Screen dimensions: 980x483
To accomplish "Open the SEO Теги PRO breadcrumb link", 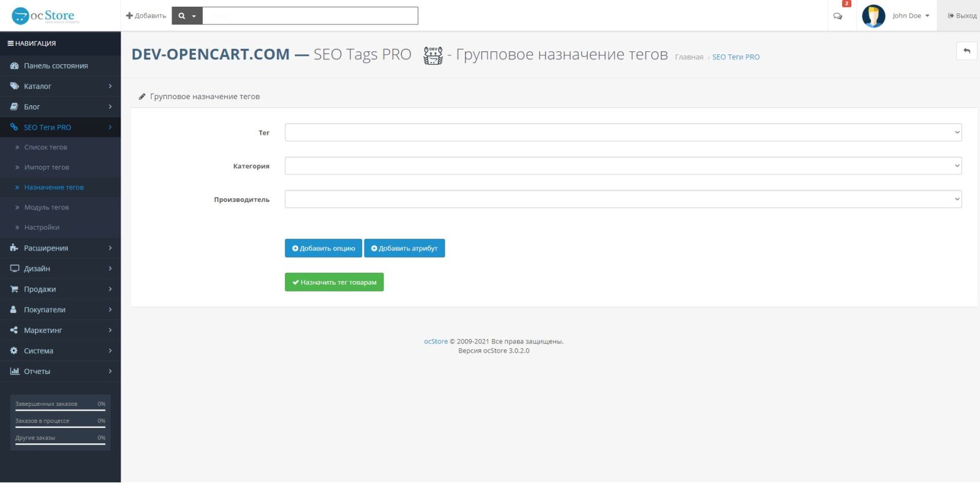I will 736,57.
